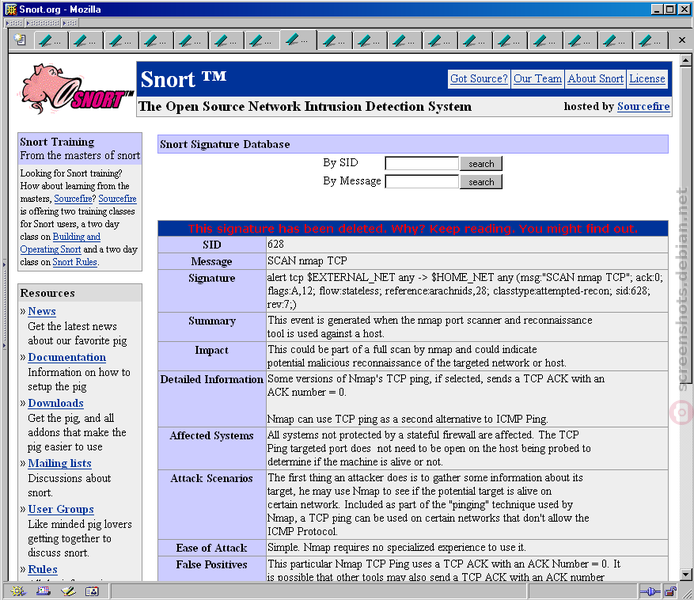Expand the widest collapsed toolbar grippy
Image resolution: width=694 pixels, height=600 pixels.
pos(43,22)
